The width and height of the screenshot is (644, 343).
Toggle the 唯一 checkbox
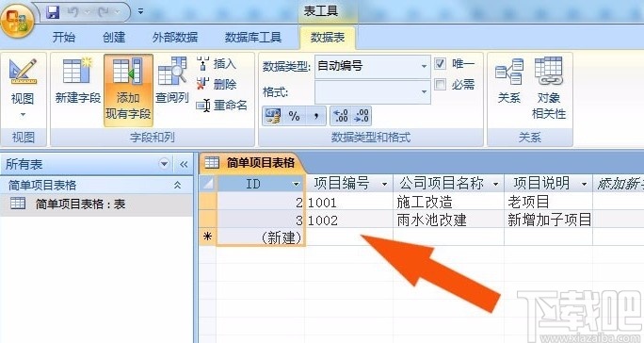click(440, 64)
